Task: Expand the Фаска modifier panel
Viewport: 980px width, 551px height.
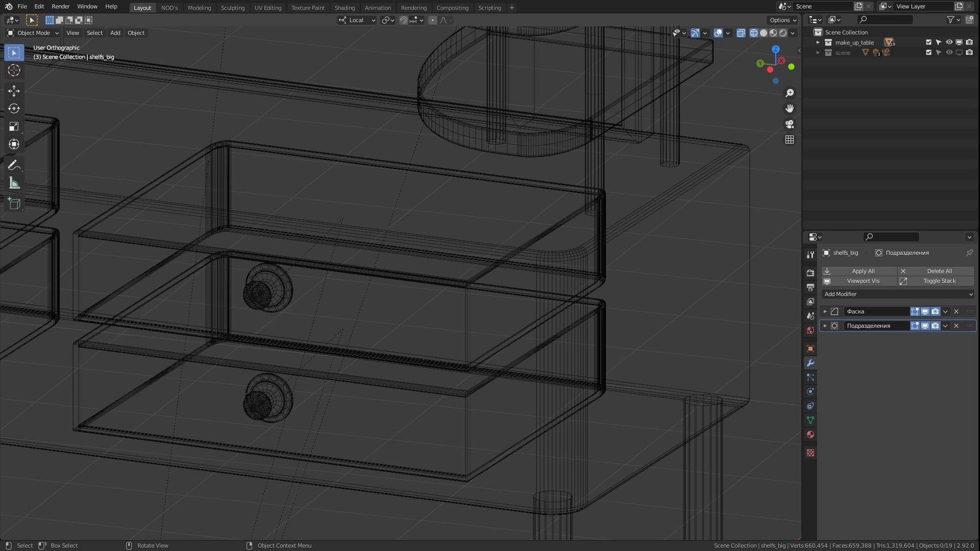Action: [825, 312]
